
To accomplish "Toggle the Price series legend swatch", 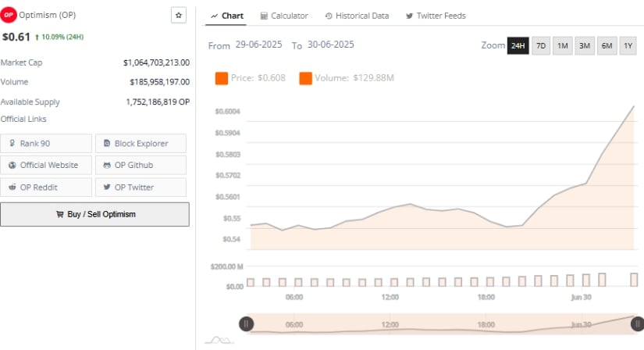I will tap(222, 78).
